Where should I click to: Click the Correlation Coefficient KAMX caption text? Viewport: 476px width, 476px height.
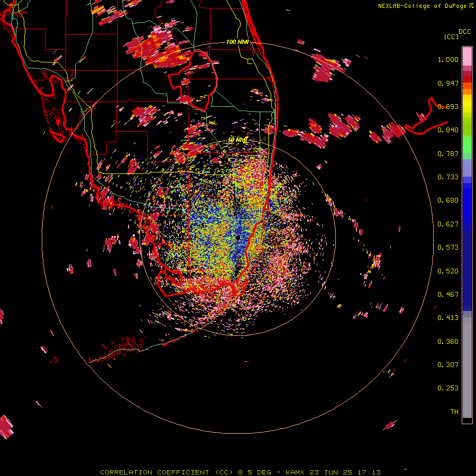[240, 472]
